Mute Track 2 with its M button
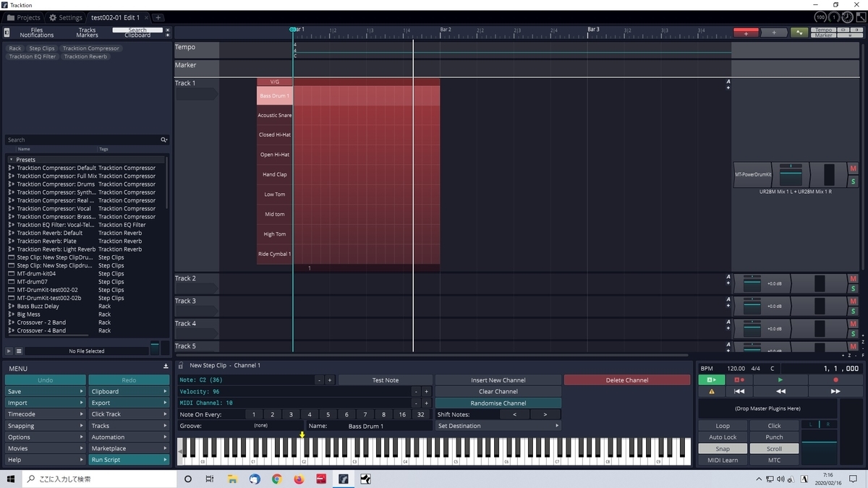Image resolution: width=868 pixels, height=488 pixels. [x=854, y=278]
